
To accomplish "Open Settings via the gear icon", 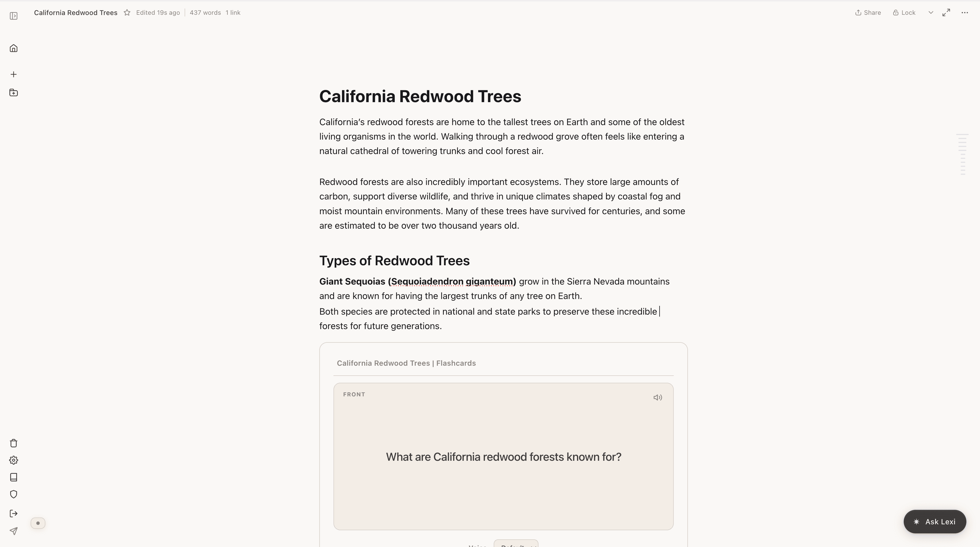I will point(14,460).
